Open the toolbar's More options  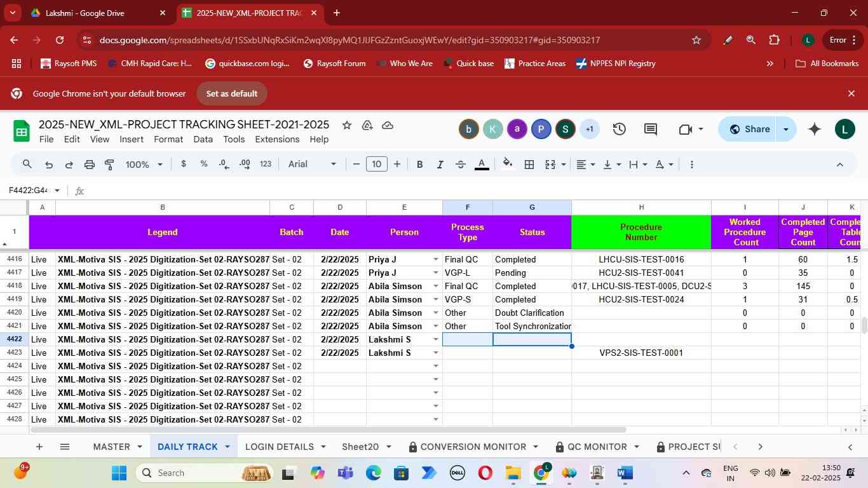pos(691,165)
